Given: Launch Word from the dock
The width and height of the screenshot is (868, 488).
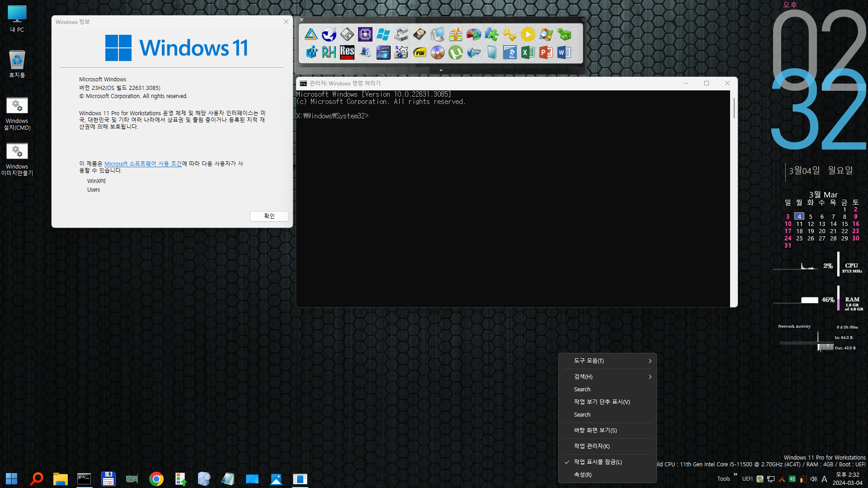Looking at the screenshot, I should click(x=564, y=52).
